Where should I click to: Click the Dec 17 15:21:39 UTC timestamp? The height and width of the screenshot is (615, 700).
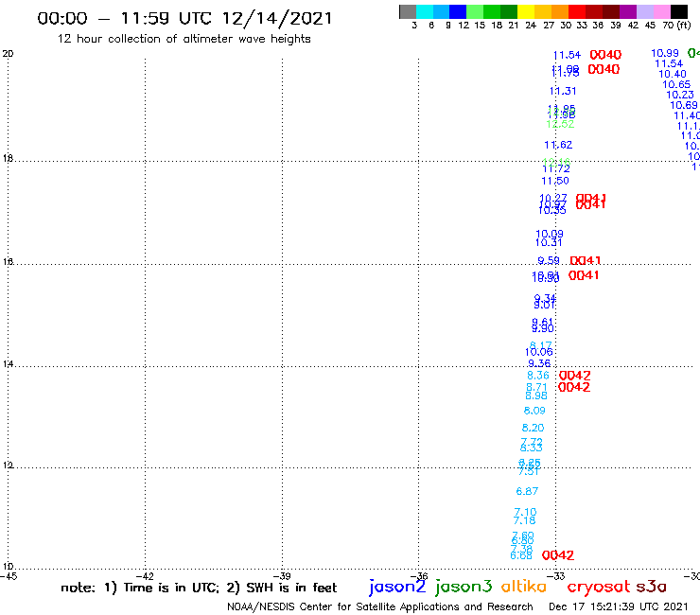[619, 606]
